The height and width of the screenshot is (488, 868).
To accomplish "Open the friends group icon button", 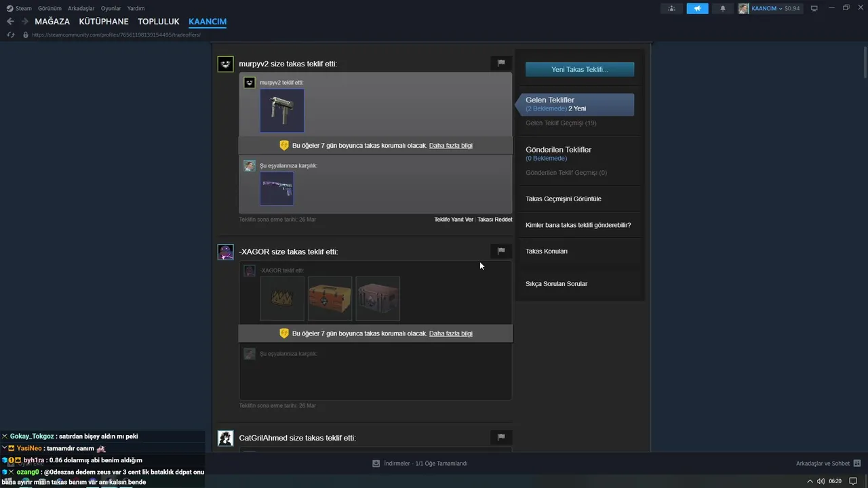I will pos(671,8).
